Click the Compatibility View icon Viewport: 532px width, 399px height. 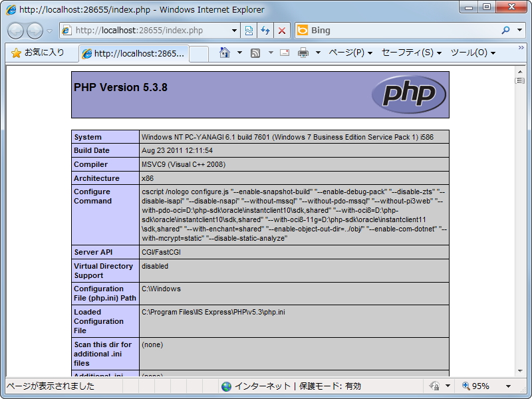pos(249,31)
